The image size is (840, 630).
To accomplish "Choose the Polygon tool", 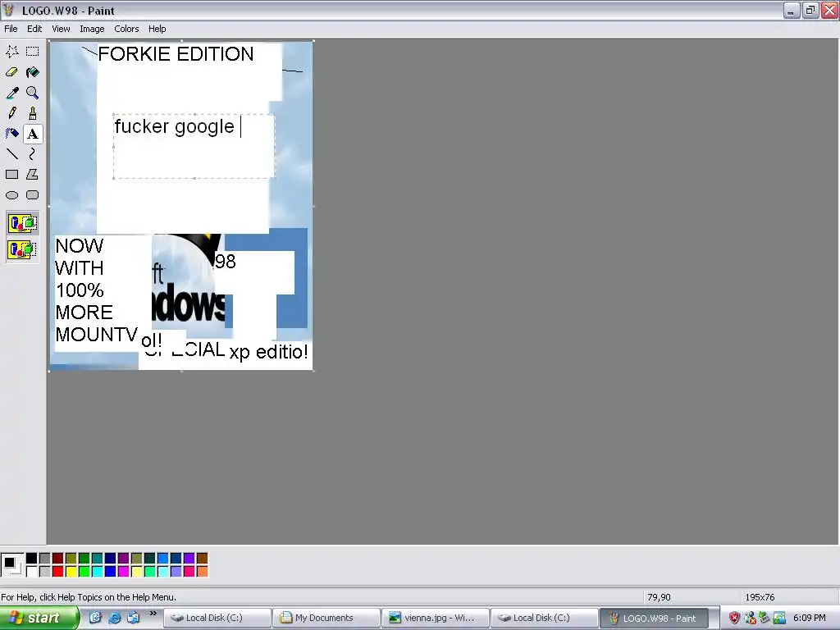I will (33, 175).
